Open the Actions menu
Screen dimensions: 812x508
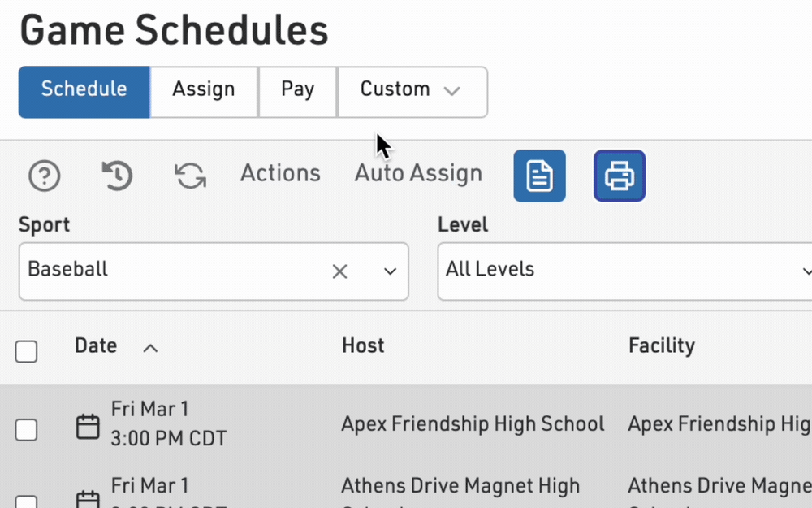(x=280, y=174)
